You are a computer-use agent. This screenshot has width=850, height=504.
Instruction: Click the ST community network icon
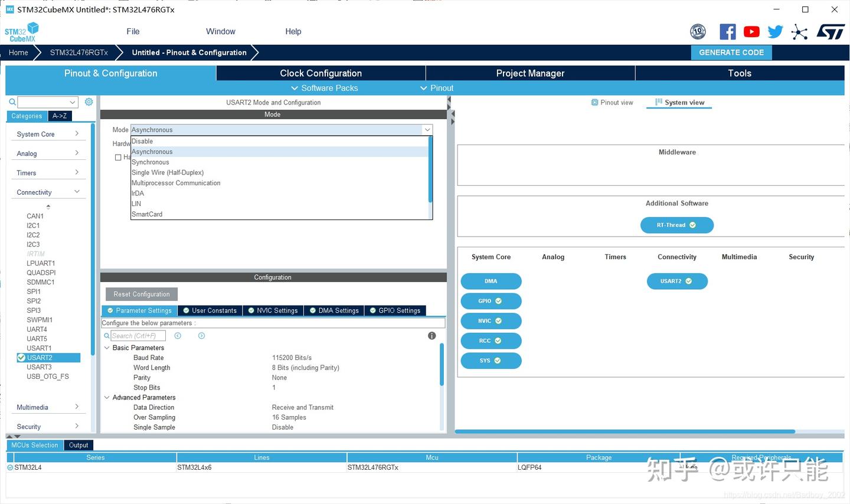click(799, 32)
